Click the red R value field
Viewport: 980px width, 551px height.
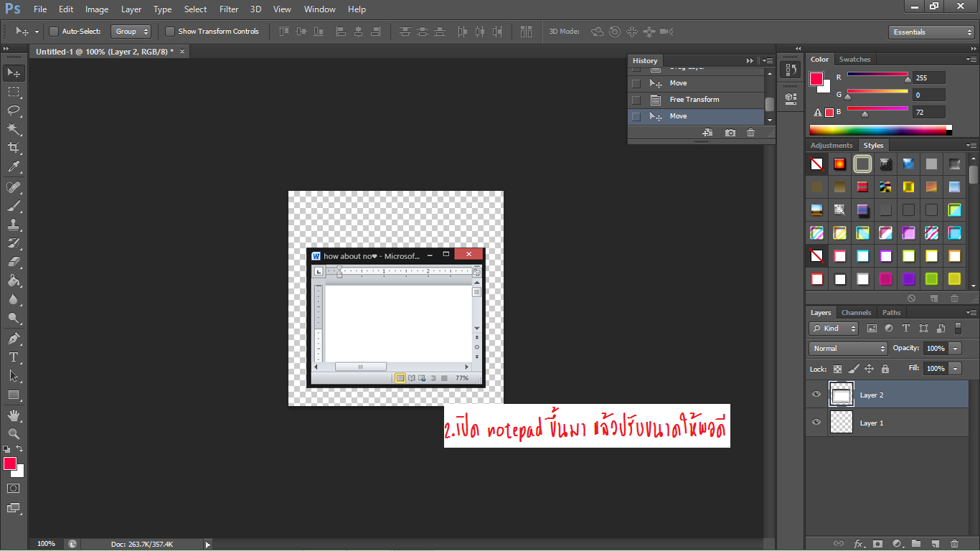(929, 77)
